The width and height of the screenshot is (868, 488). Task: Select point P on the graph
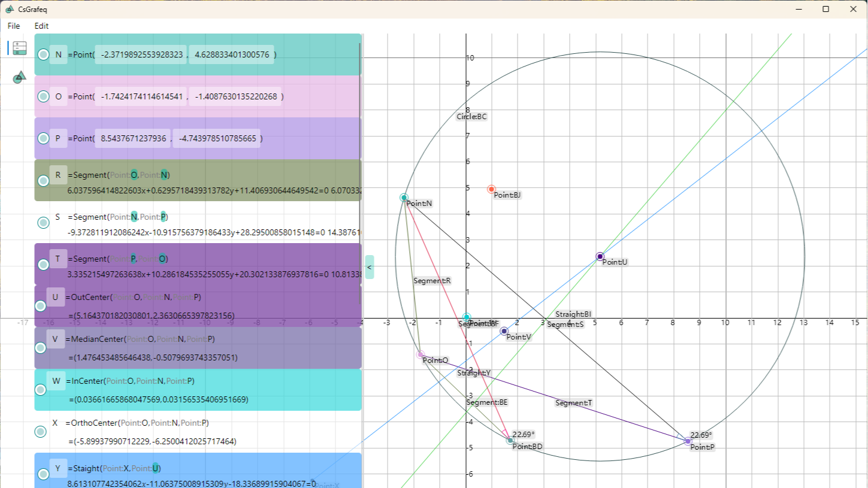[688, 441]
